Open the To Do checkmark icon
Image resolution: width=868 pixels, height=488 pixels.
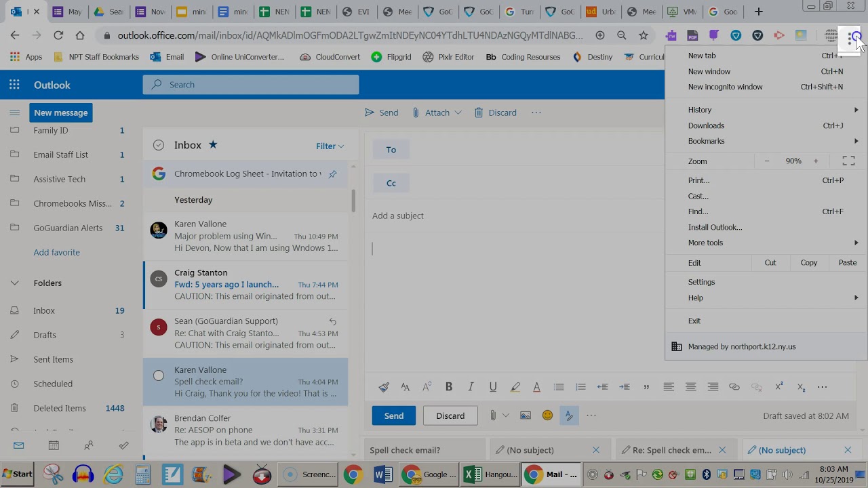[x=123, y=445]
